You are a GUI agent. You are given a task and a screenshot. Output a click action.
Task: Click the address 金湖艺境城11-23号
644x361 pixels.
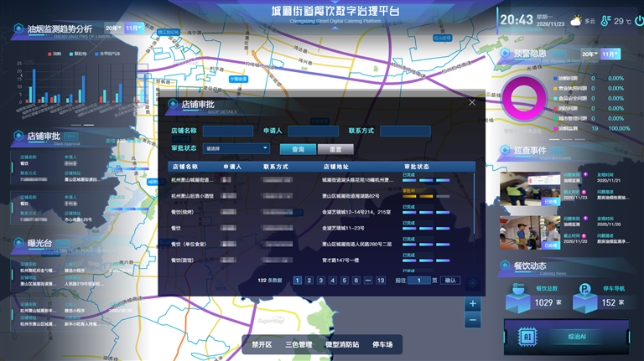(343, 228)
